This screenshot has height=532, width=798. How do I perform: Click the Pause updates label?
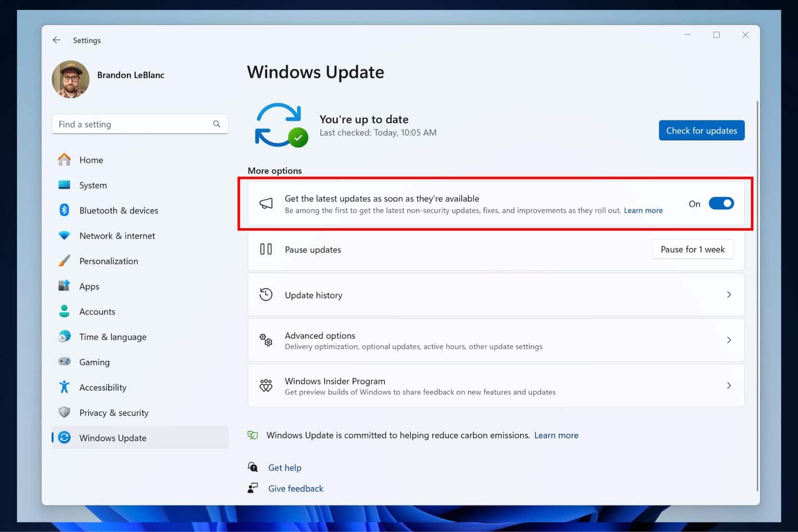[x=313, y=250]
